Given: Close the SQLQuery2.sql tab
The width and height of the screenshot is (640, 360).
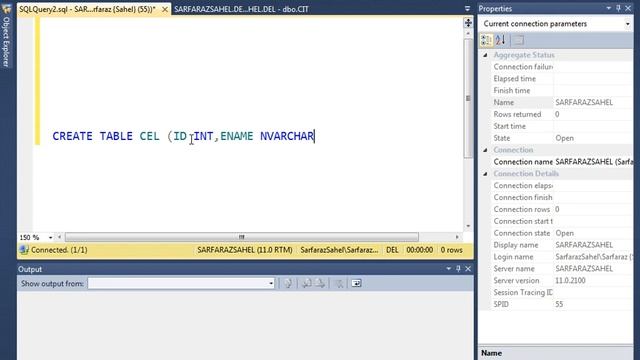Looking at the screenshot, I should tap(164, 9).
